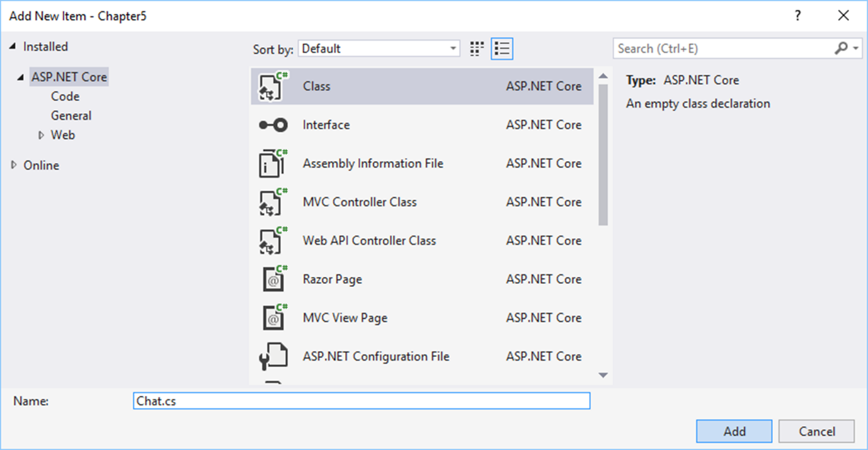
Task: Click the ASP.NET Configuration File icon
Action: pos(273,357)
